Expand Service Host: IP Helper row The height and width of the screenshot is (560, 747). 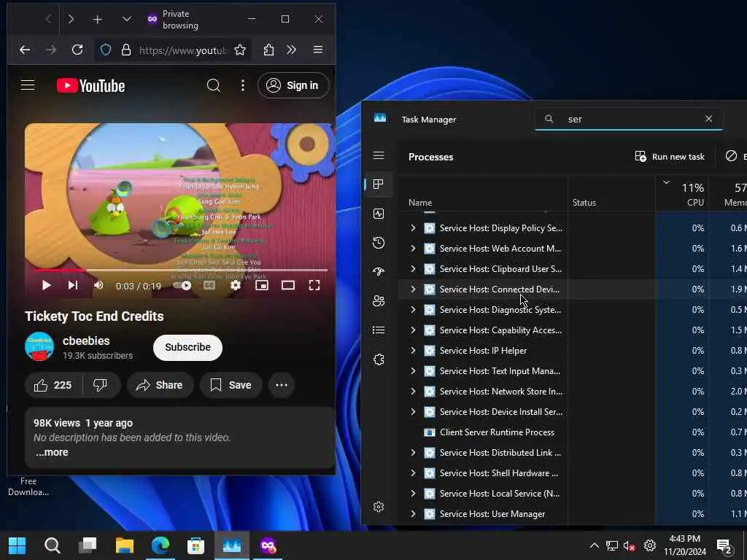click(x=413, y=351)
